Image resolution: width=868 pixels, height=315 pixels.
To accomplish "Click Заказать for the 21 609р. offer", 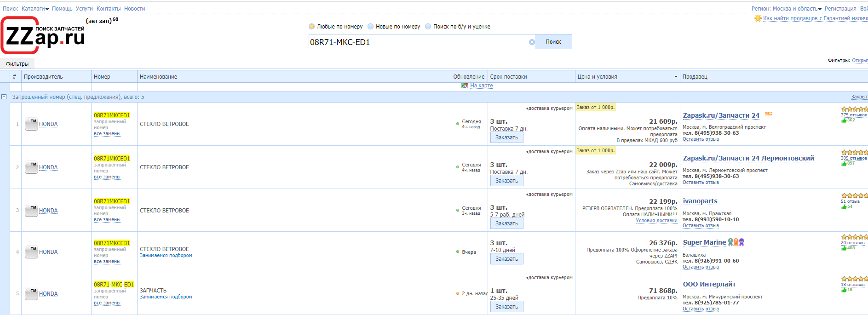I will (506, 137).
